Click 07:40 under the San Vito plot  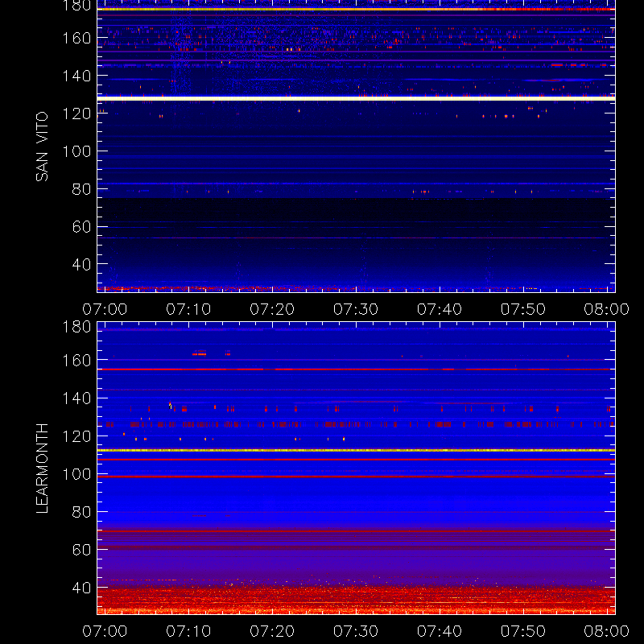440,309
